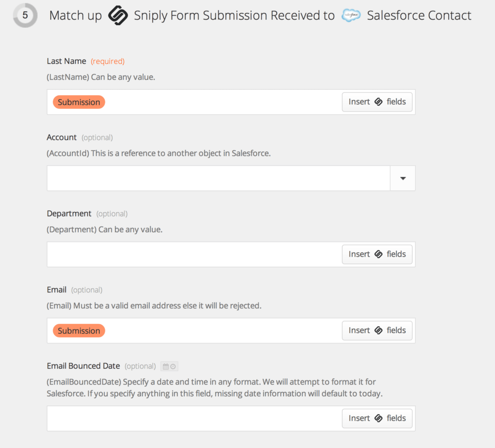Viewport: 495px width, 448px height.
Task: Click the step 5 circle indicator
Action: (25, 15)
